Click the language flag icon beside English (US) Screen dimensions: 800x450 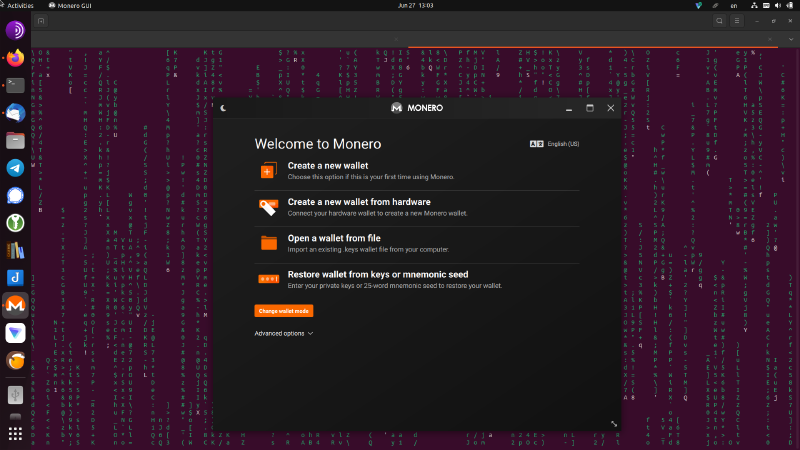tap(536, 144)
